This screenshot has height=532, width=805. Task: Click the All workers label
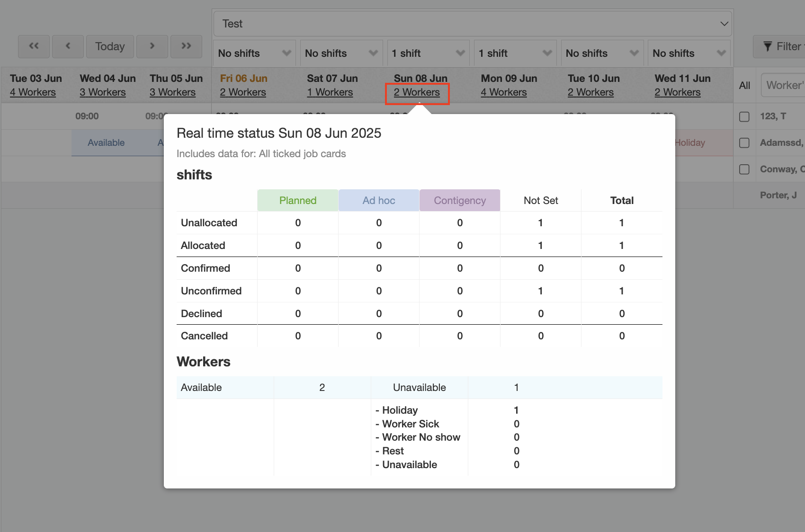(744, 86)
